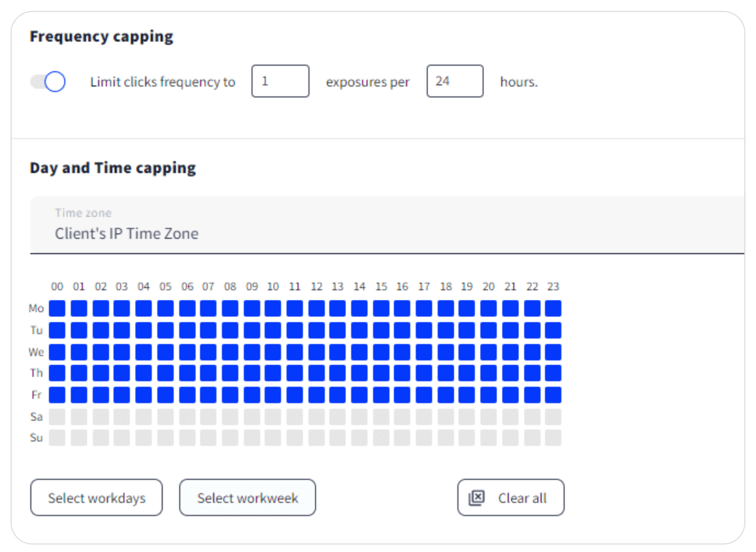The height and width of the screenshot is (552, 756).
Task: Toggle the frequency capping switch
Action: tap(48, 81)
